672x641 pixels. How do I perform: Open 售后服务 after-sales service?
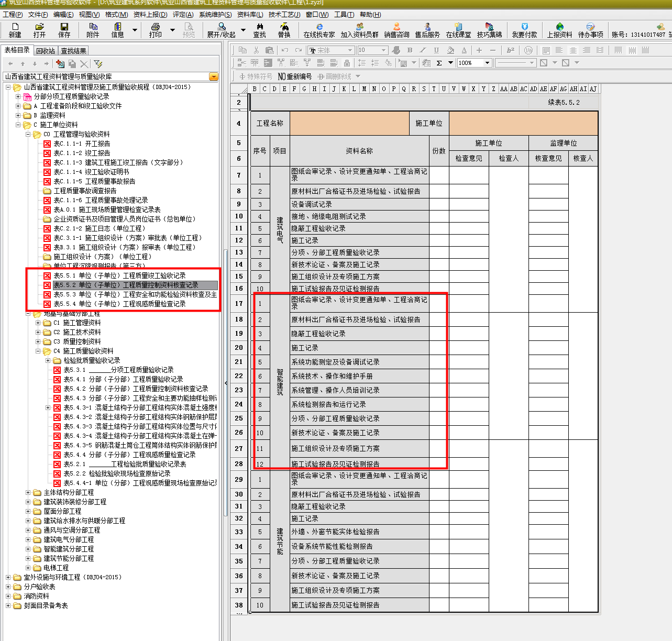pos(427,30)
